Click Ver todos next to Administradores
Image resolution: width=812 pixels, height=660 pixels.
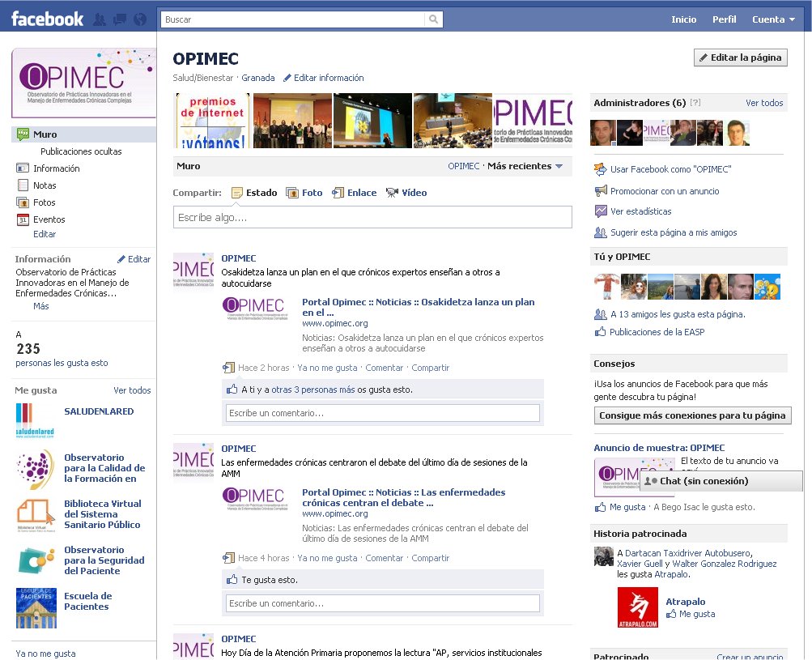tap(764, 103)
